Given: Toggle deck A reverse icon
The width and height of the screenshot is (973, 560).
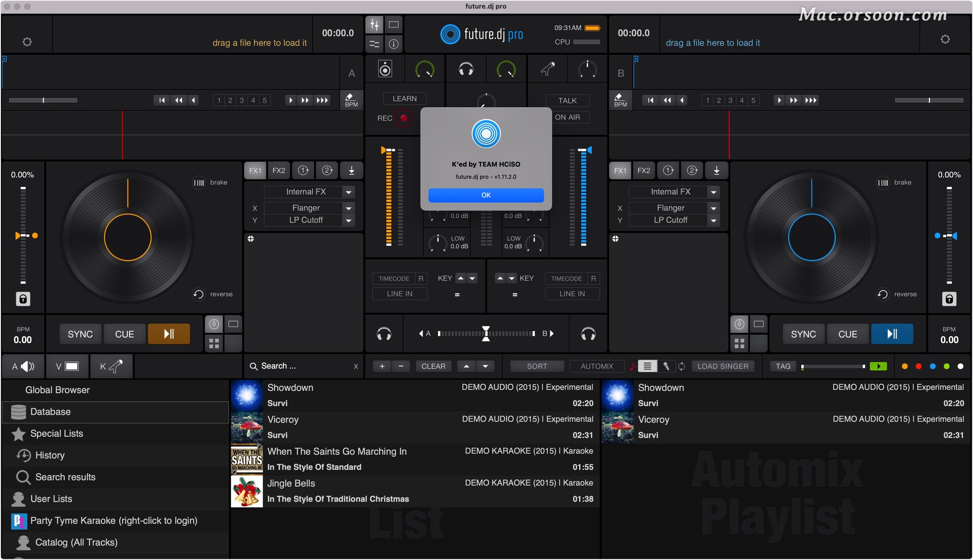Looking at the screenshot, I should tap(199, 294).
